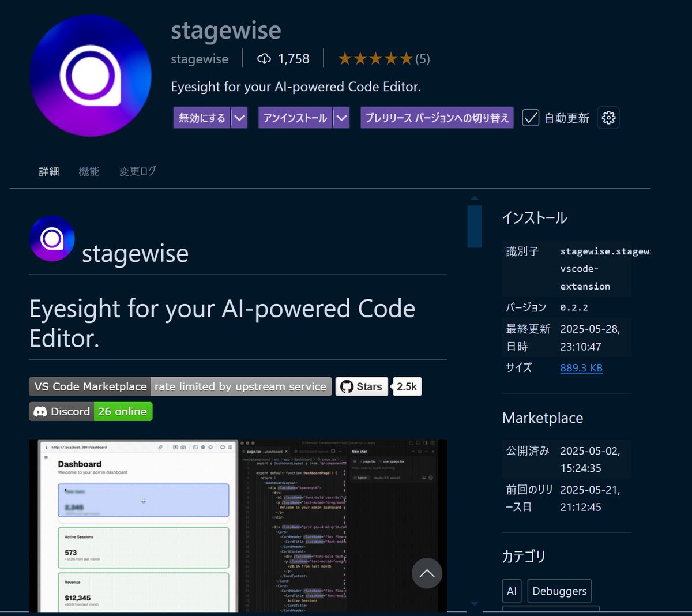Click the demo screenshot preview image

point(238,525)
